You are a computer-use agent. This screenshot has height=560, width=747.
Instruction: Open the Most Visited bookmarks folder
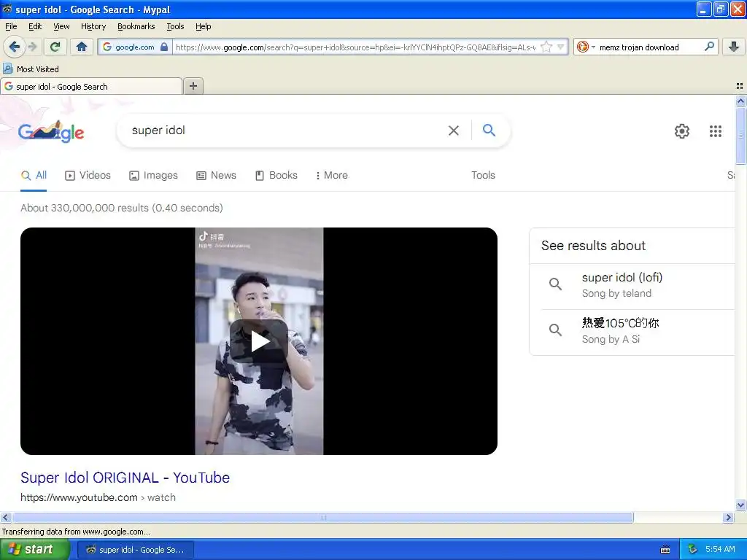click(31, 69)
